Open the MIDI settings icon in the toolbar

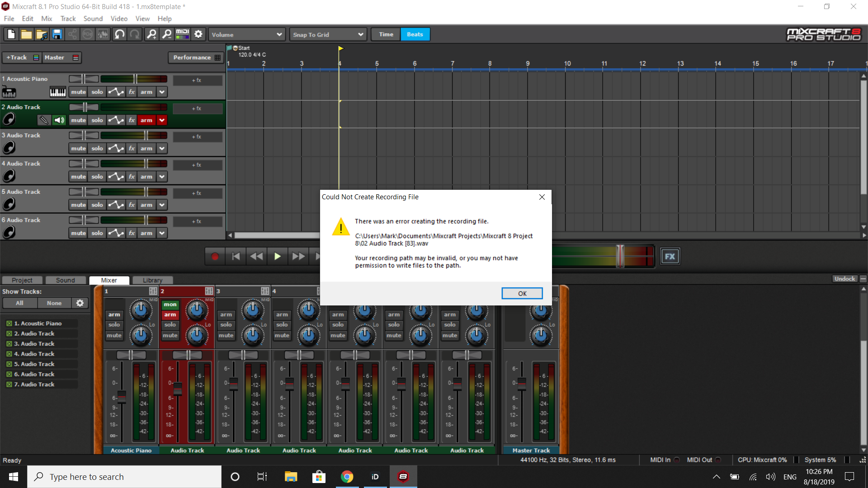click(182, 34)
